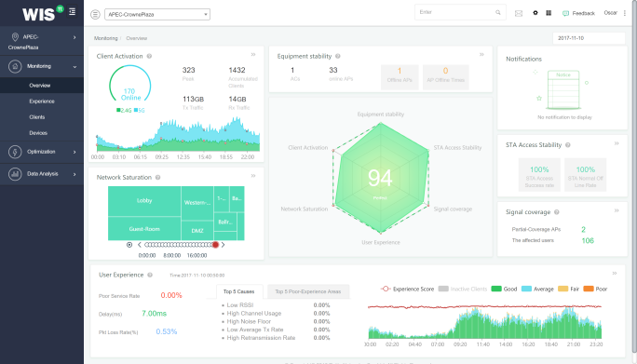
Task: Click the circular menu icon beside site dropdown
Action: [95, 15]
